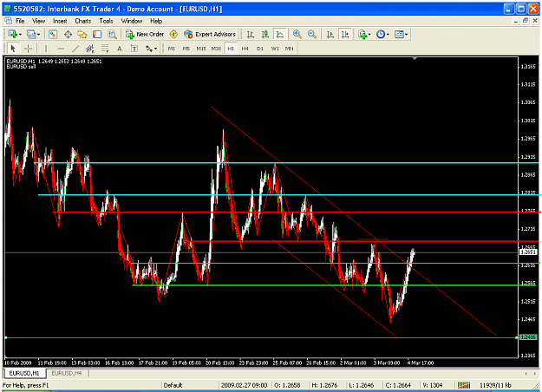The width and height of the screenshot is (542, 392).
Task: Open the Insert menu
Action: pos(60,21)
